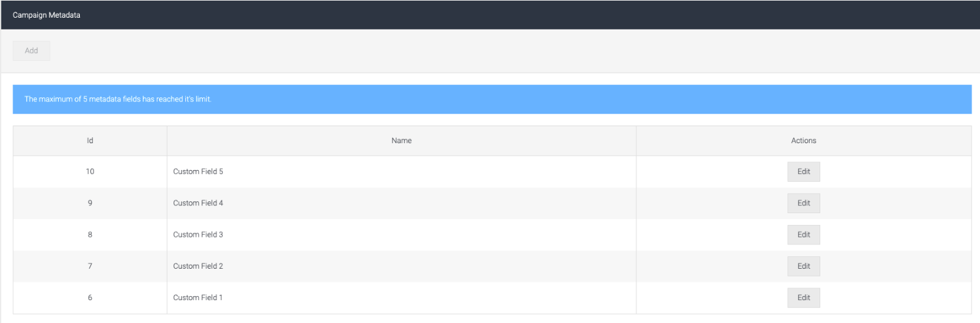980x323 pixels.
Task: Click the Id cell showing 8
Action: coord(90,235)
